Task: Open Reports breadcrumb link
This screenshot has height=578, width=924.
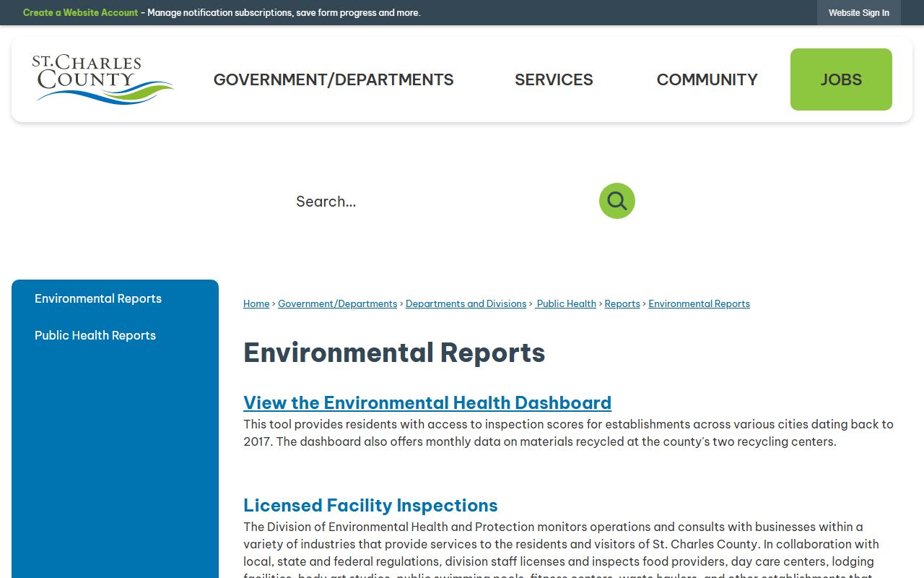Action: point(622,304)
